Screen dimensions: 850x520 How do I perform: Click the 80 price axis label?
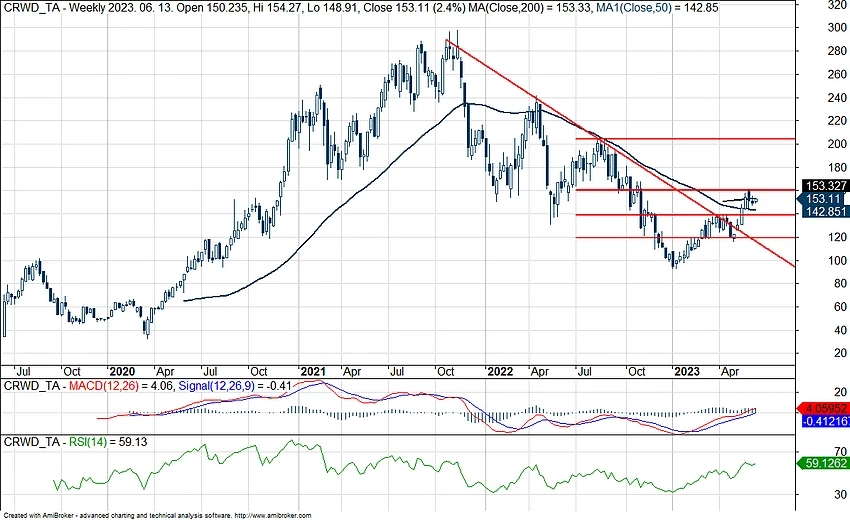click(840, 284)
